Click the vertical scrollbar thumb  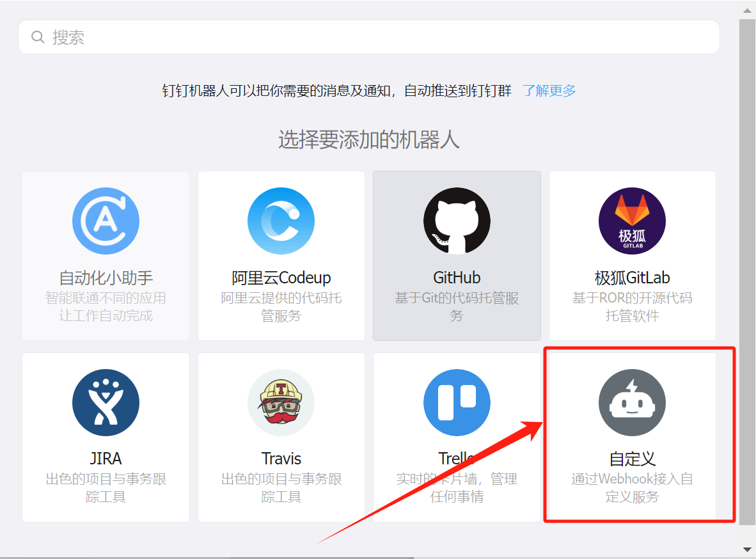[747, 272]
